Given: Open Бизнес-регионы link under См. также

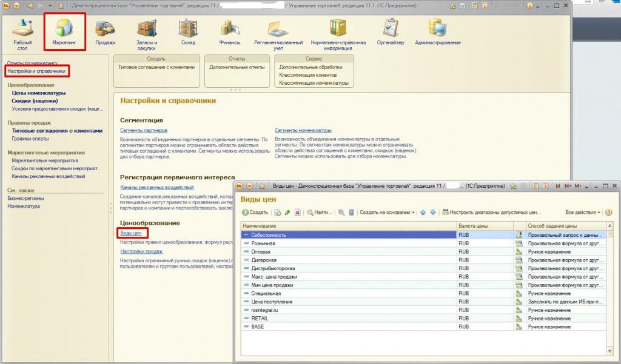Looking at the screenshot, I should [25, 198].
